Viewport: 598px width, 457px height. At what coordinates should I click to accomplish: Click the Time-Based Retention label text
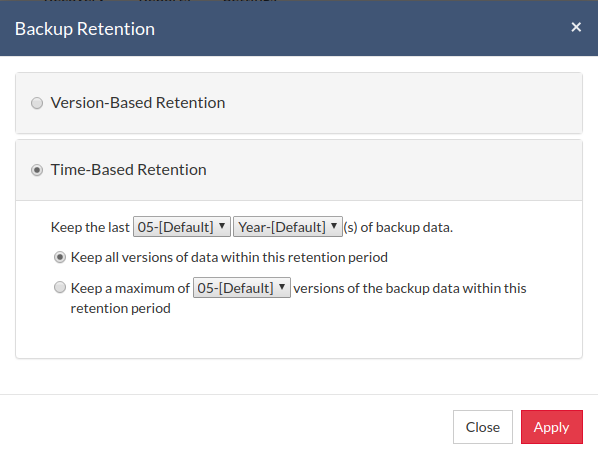(x=129, y=170)
